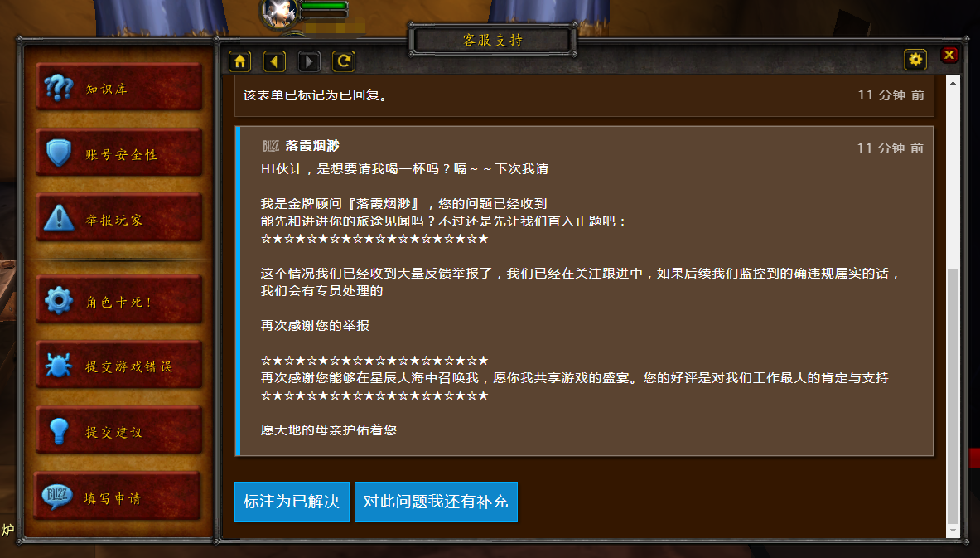Click the lightbulb icon for 提交建议
The image size is (980, 558).
[x=58, y=431]
